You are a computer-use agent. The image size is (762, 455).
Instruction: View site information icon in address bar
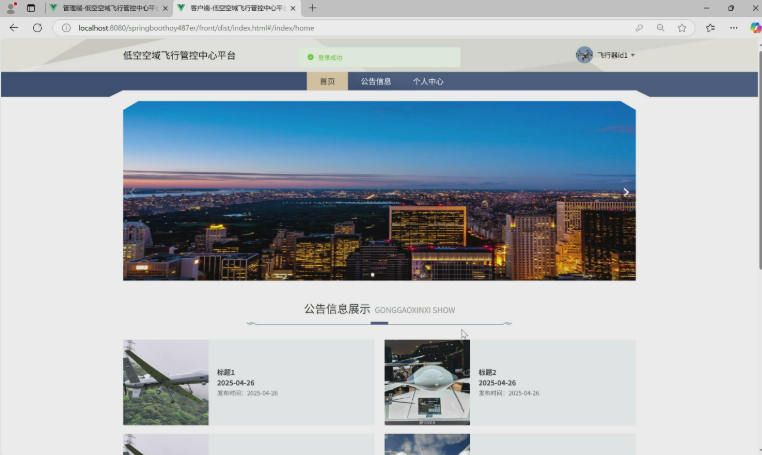tap(66, 28)
